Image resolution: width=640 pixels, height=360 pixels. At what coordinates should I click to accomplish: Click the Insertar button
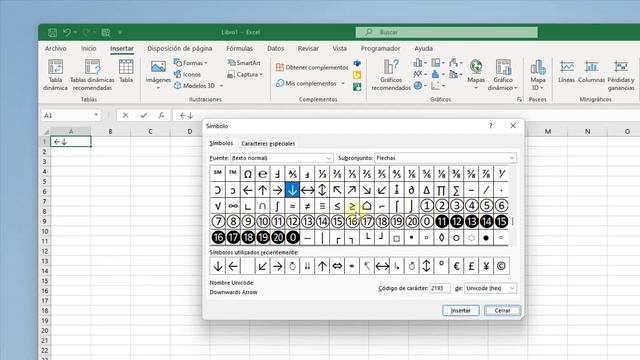tap(461, 311)
